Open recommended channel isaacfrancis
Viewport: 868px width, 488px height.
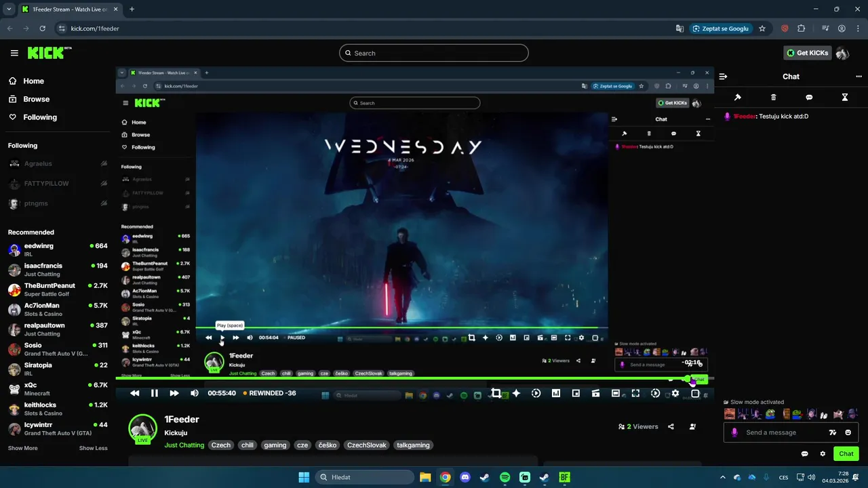[x=58, y=269]
